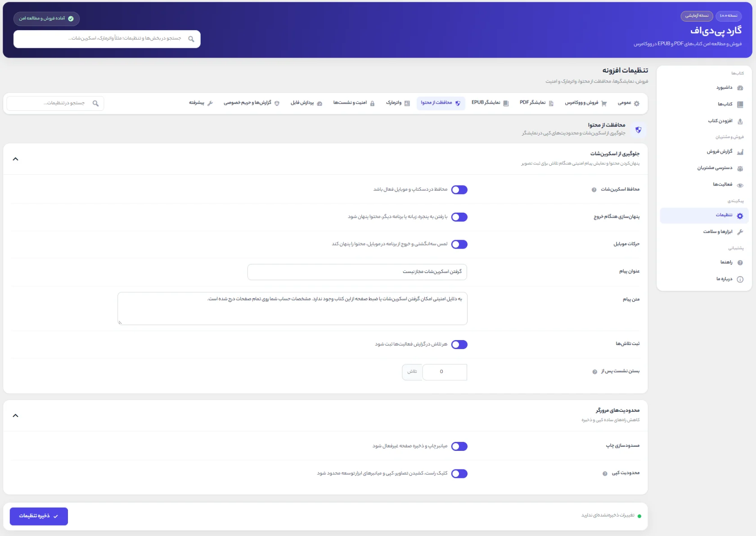
Task: Click the books (کتاب‌ها) sidebar icon
Action: click(x=740, y=104)
